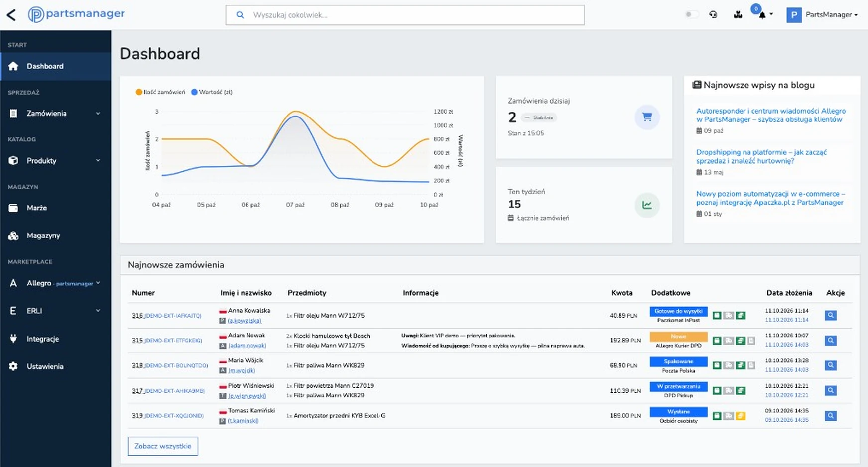
Task: Open blog post about Autoresponder Allegro
Action: click(771, 115)
